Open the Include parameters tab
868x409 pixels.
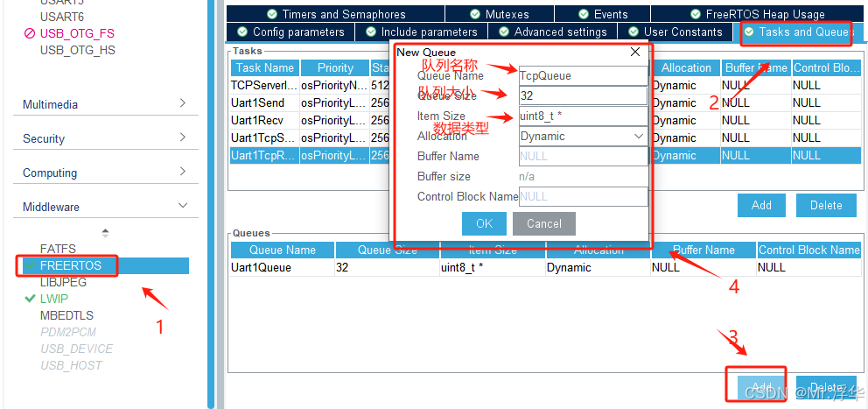click(421, 32)
